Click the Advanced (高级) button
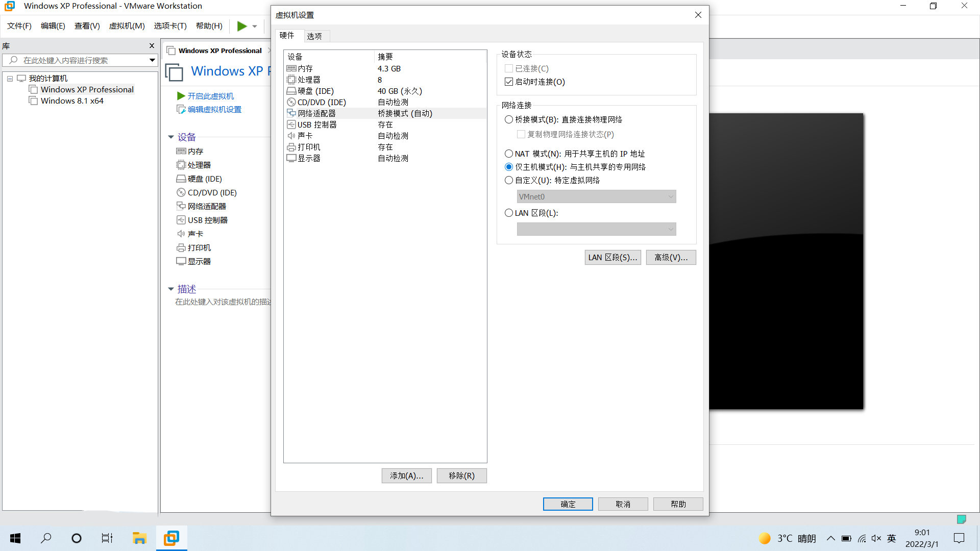Image resolution: width=980 pixels, height=551 pixels. 671,257
